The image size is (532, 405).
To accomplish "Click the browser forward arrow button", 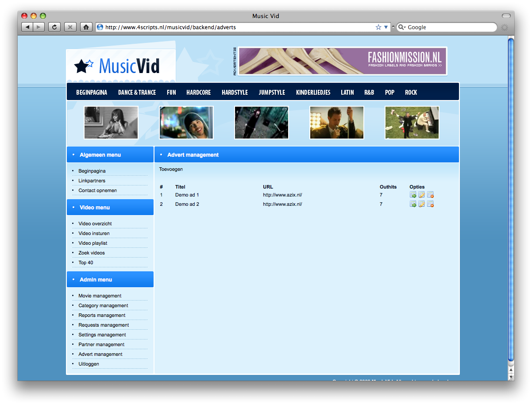I will click(39, 27).
